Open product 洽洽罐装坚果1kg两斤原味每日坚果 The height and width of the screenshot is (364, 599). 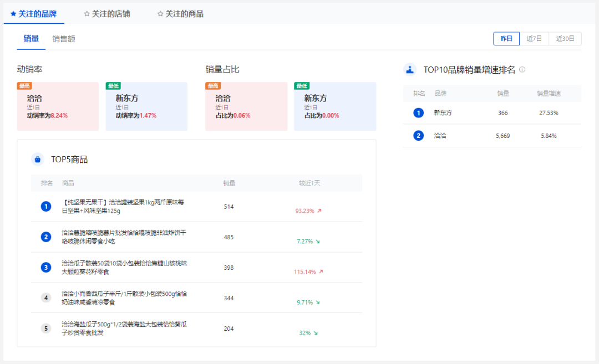coord(123,207)
